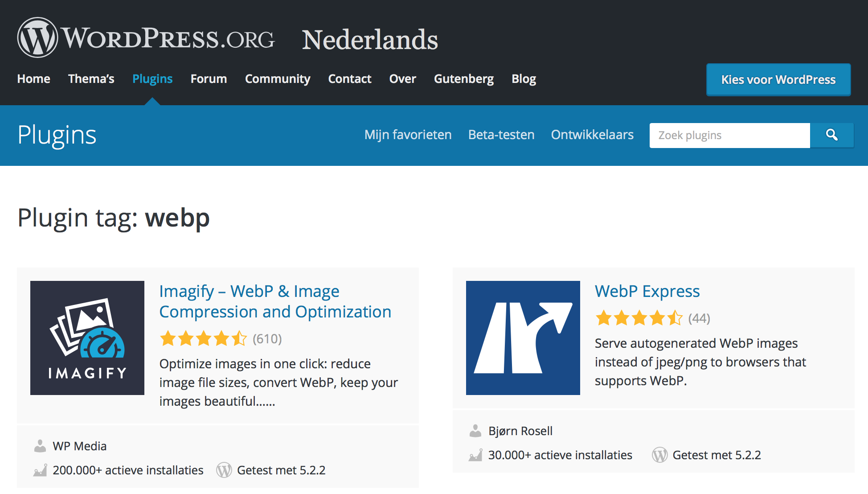Click the star rating for Imagify
The width and height of the screenshot is (868, 494).
(203, 339)
